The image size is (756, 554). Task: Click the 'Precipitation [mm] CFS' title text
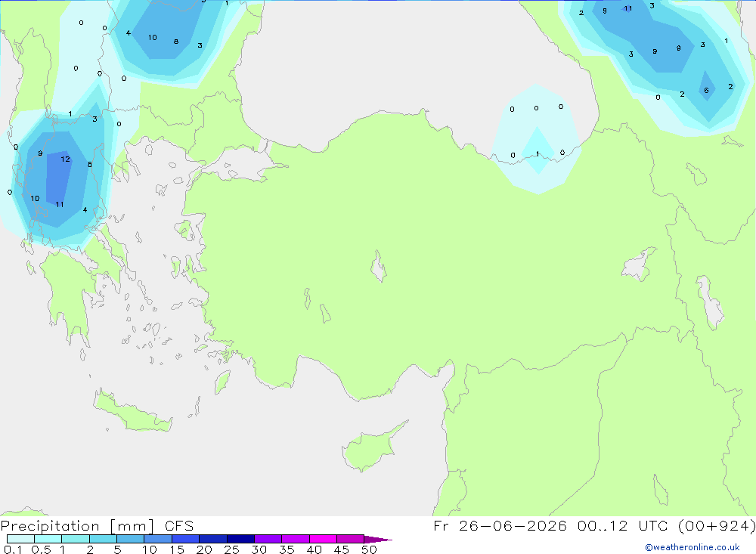(97, 526)
